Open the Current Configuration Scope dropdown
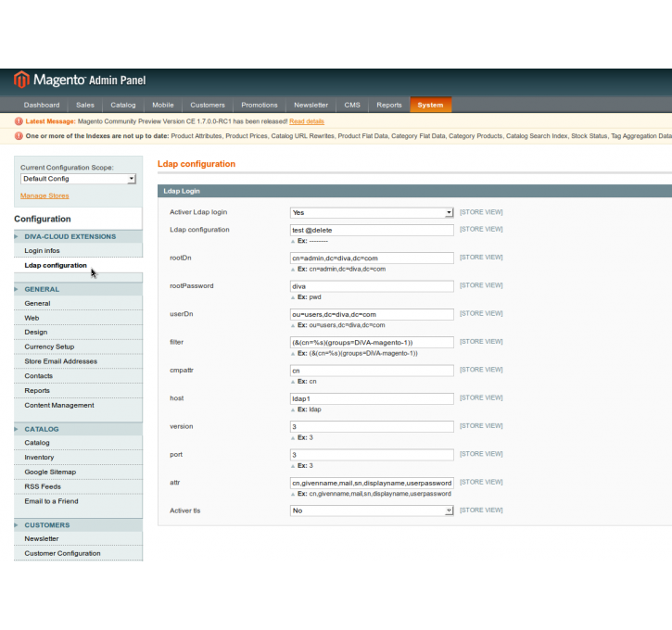The image size is (672, 630). coord(78,179)
